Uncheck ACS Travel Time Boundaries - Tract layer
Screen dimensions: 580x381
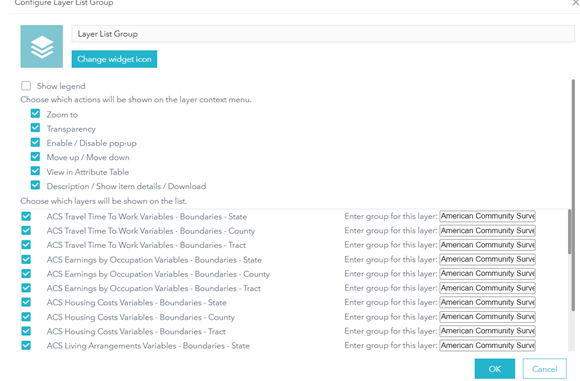click(26, 245)
